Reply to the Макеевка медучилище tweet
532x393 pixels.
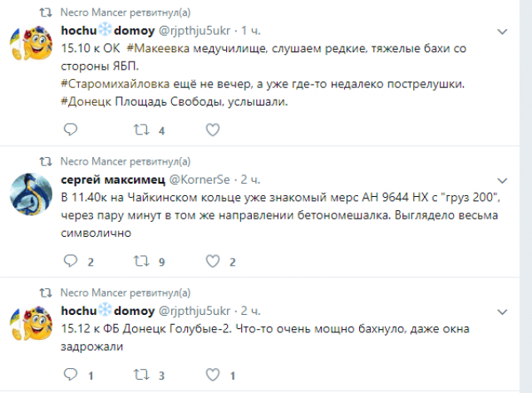71,130
